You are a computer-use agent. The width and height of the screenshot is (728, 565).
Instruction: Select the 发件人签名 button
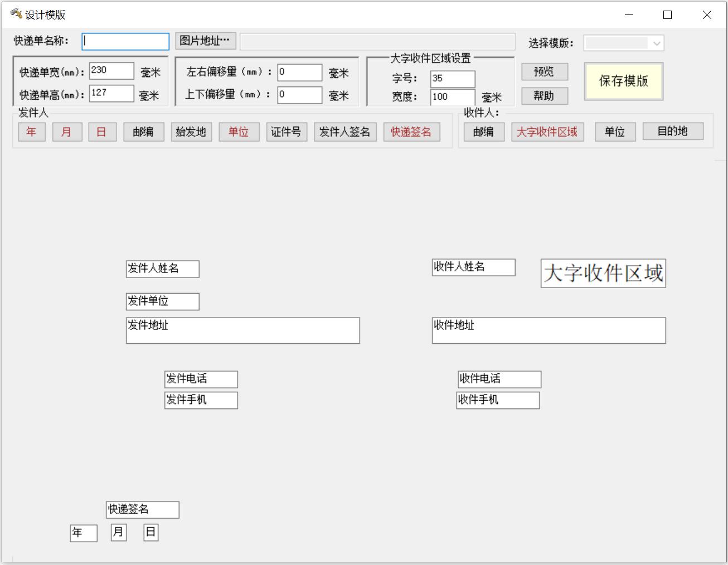(x=344, y=132)
